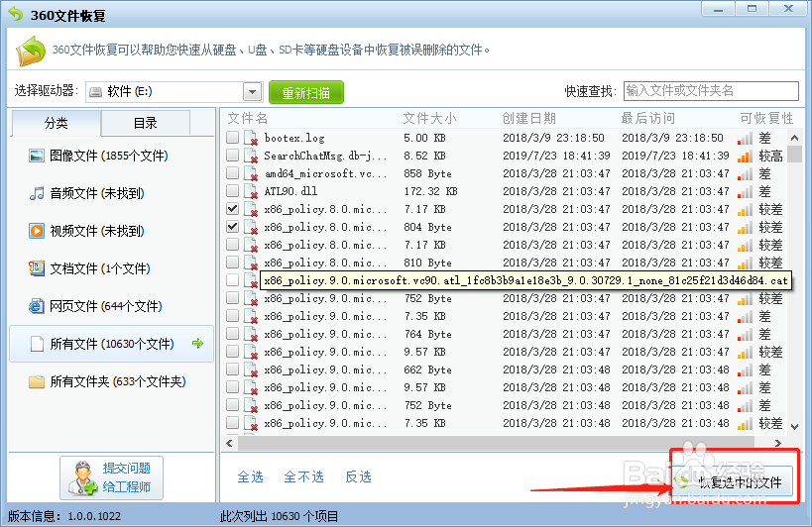Click the web page files icon

[37, 306]
